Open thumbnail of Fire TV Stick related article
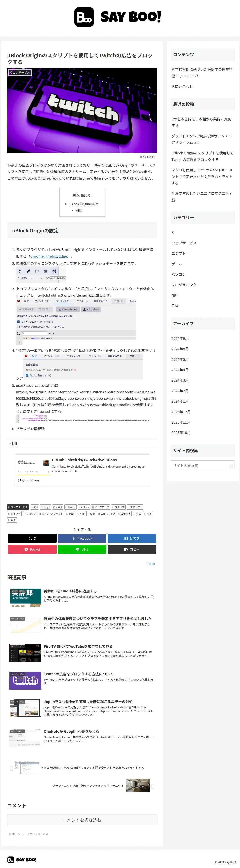 pos(25,653)
